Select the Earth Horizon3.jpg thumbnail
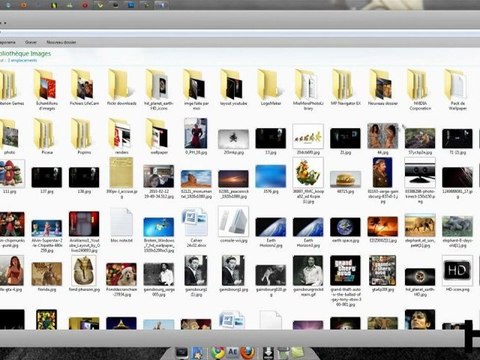 [x=308, y=227]
